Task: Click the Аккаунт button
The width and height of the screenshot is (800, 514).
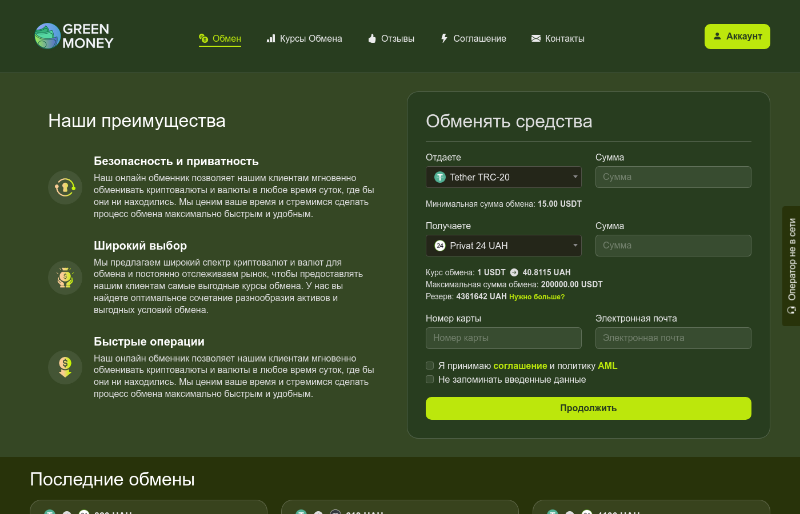Action: 737,36
